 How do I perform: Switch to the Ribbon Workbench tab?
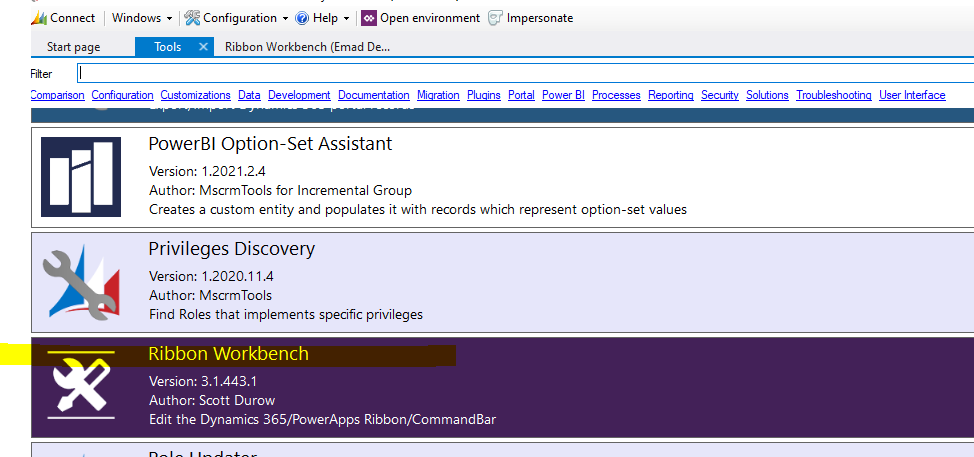307,47
